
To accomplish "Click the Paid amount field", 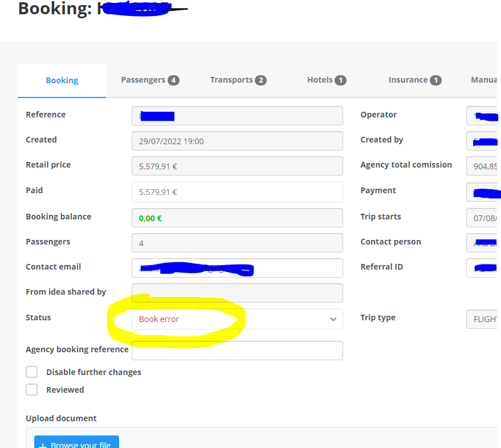I will pos(237,192).
